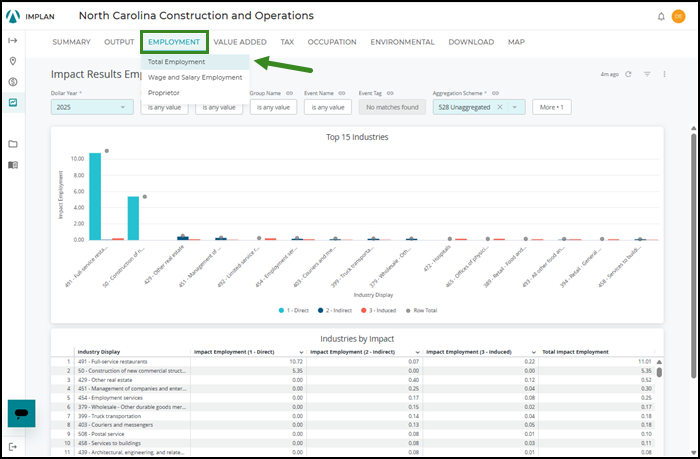
Task: Click the Event Tag field
Action: 392,107
